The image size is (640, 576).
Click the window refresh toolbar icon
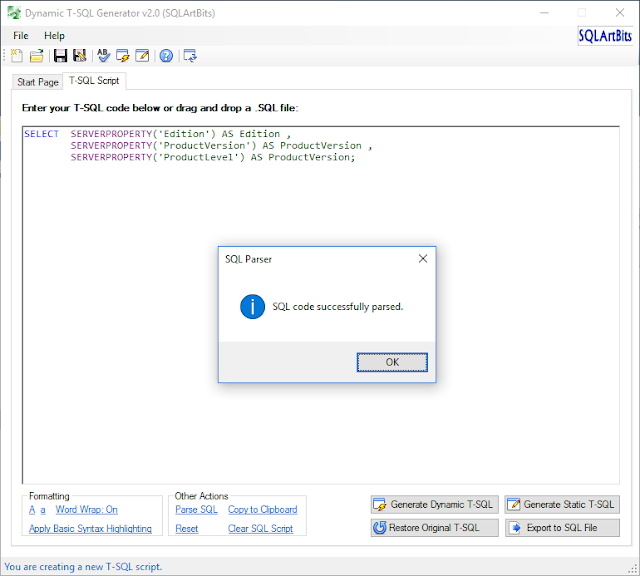(x=190, y=56)
